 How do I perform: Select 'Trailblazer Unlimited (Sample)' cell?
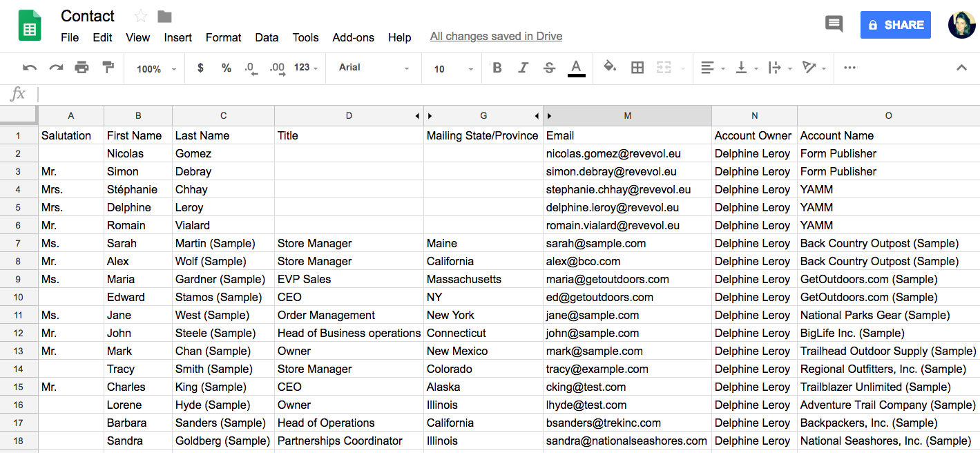click(888, 387)
